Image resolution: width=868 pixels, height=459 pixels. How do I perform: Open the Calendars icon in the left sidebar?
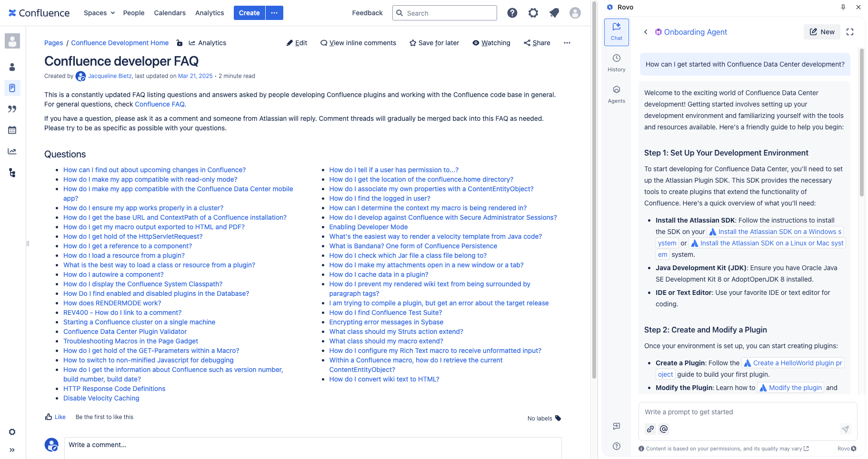coord(12,130)
